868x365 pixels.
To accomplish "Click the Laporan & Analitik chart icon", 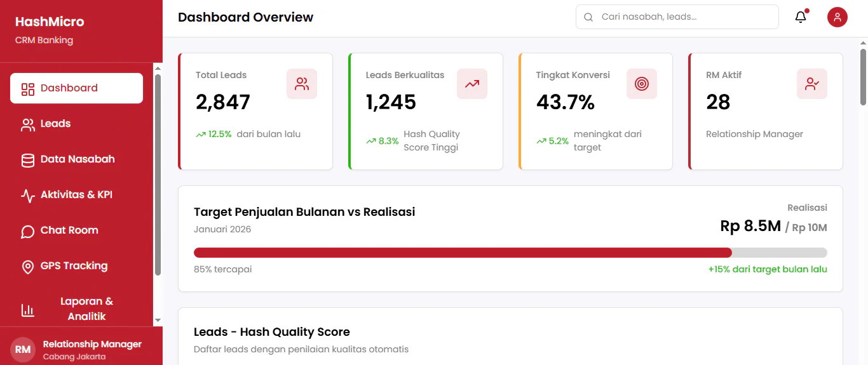I will point(28,310).
